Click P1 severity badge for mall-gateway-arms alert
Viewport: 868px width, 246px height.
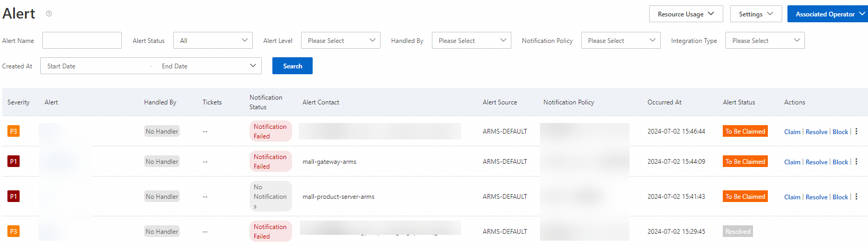[x=13, y=162]
